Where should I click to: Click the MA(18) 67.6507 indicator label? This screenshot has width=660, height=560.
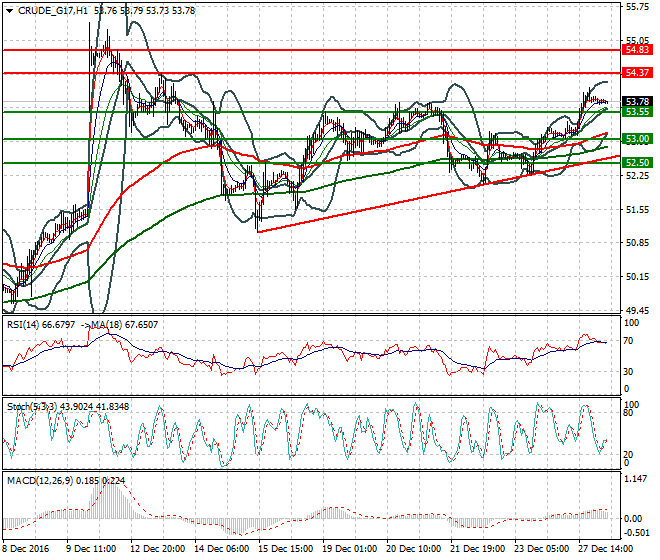point(125,325)
